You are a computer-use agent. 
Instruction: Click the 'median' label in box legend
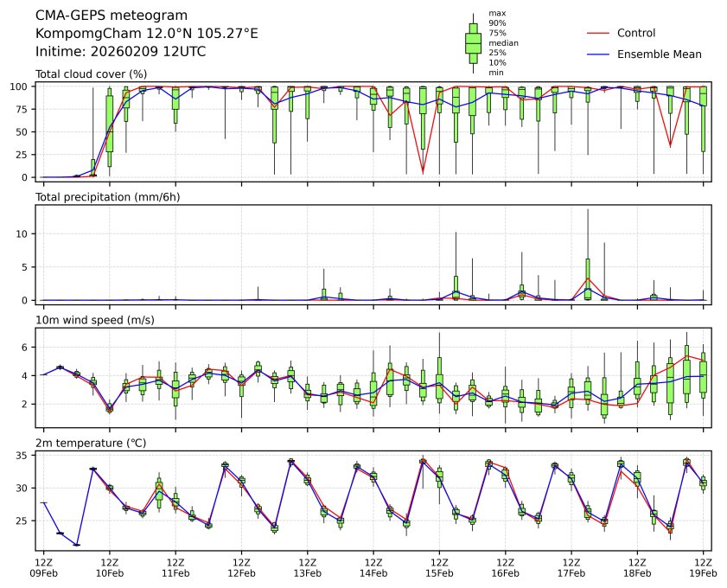pyautogui.click(x=503, y=42)
